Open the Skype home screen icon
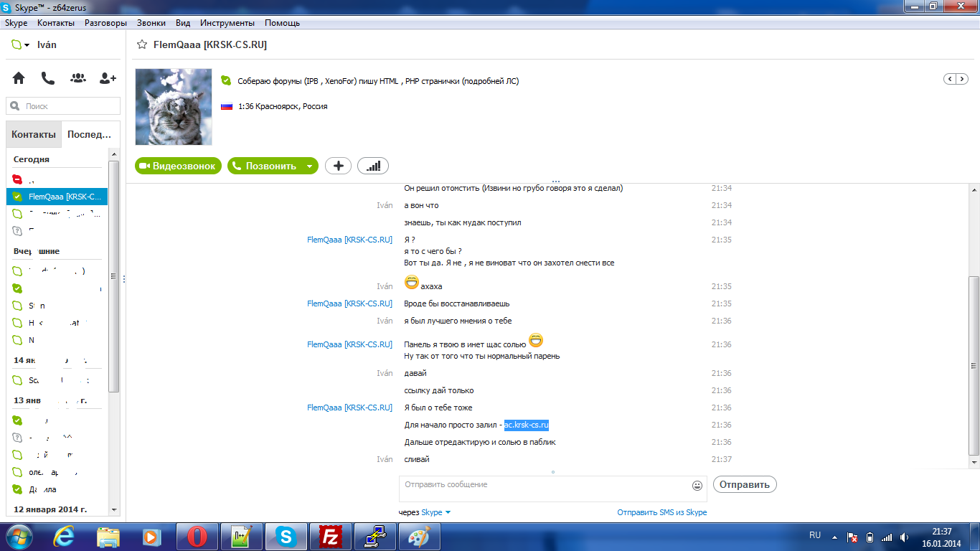 19,78
